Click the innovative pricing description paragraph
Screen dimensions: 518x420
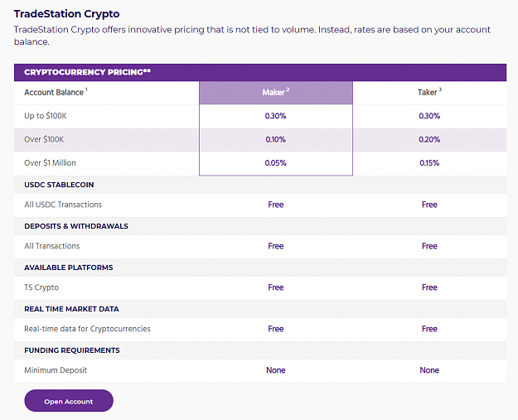tap(252, 36)
